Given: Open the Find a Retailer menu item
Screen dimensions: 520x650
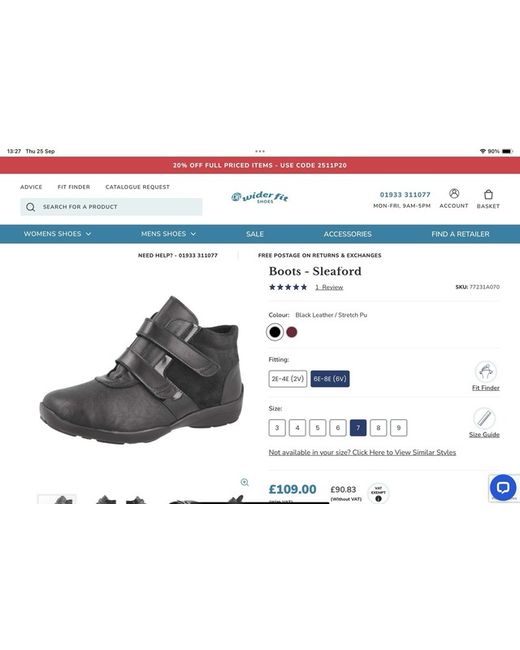Looking at the screenshot, I should [460, 234].
